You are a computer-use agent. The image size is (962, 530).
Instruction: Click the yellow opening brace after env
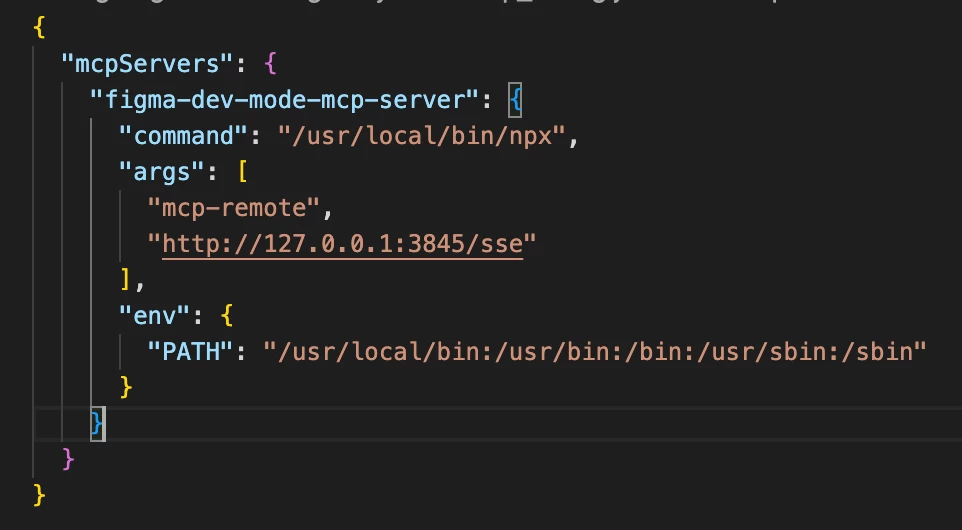click(226, 316)
